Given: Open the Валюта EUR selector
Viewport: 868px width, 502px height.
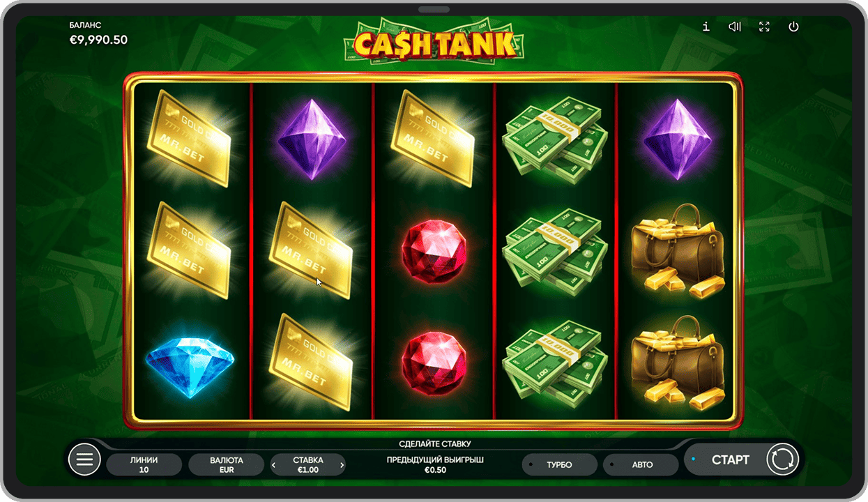Looking at the screenshot, I should [x=227, y=464].
